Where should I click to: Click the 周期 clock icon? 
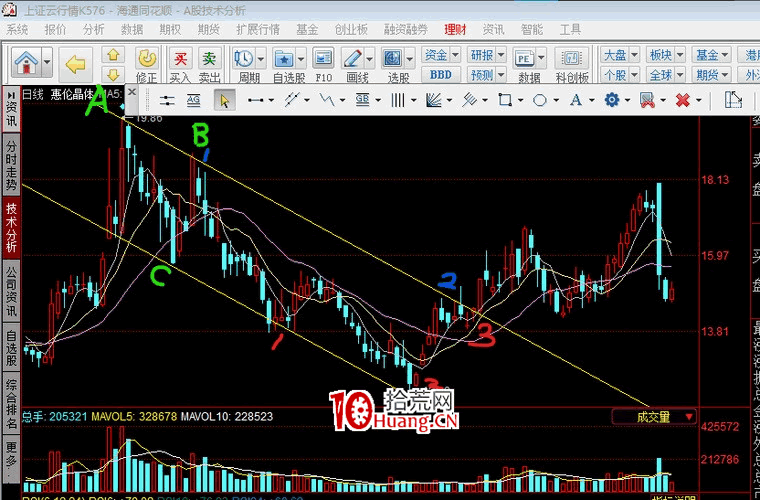coord(244,59)
